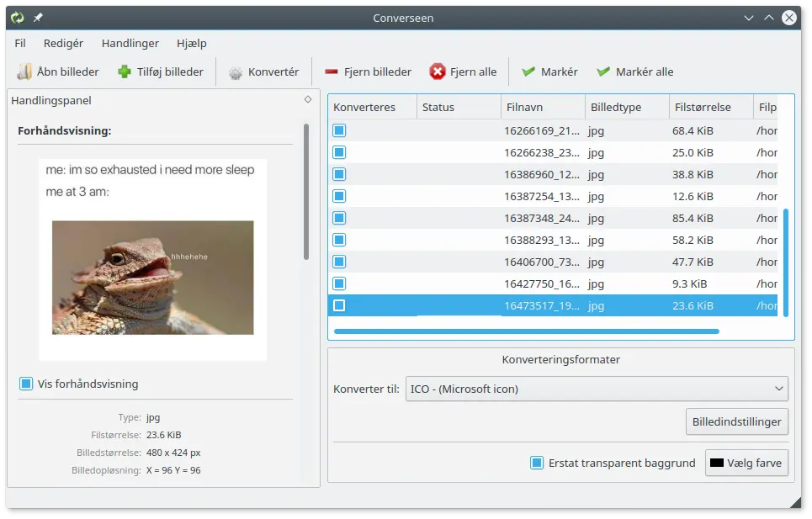Select file name 16387254_13...
The image size is (812, 519).
tap(542, 197)
